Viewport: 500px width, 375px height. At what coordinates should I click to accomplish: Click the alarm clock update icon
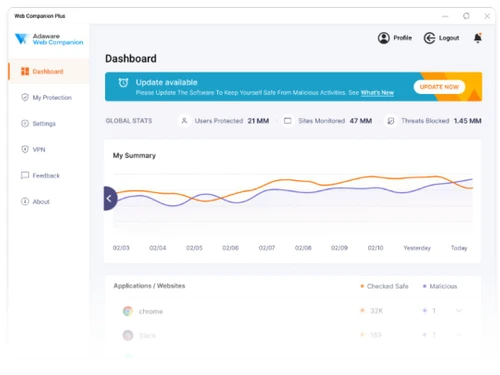coord(123,83)
